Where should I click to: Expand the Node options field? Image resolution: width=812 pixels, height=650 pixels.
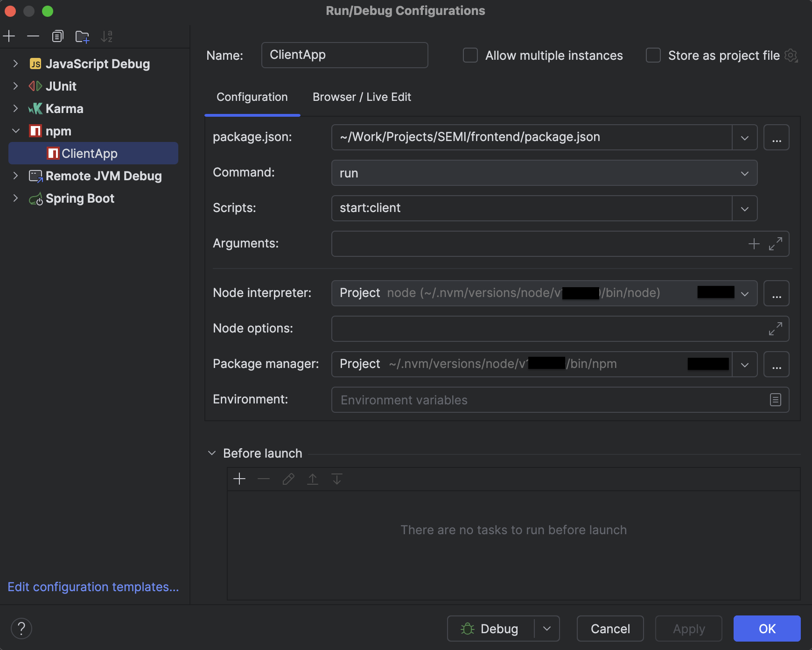pyautogui.click(x=775, y=329)
